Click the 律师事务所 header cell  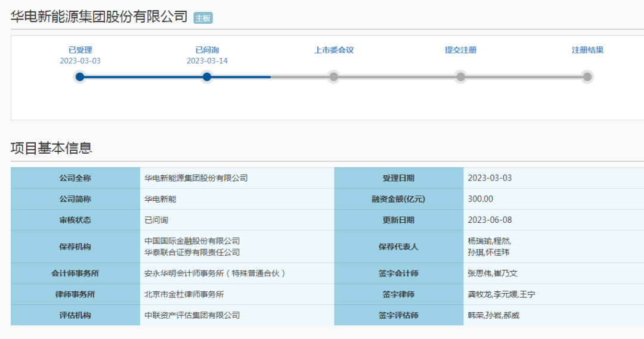75,294
